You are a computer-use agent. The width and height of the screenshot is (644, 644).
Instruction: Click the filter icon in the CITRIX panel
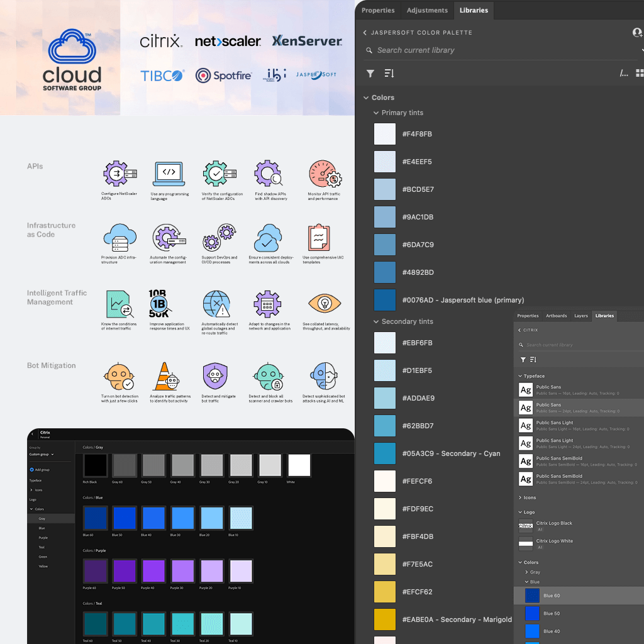(523, 360)
